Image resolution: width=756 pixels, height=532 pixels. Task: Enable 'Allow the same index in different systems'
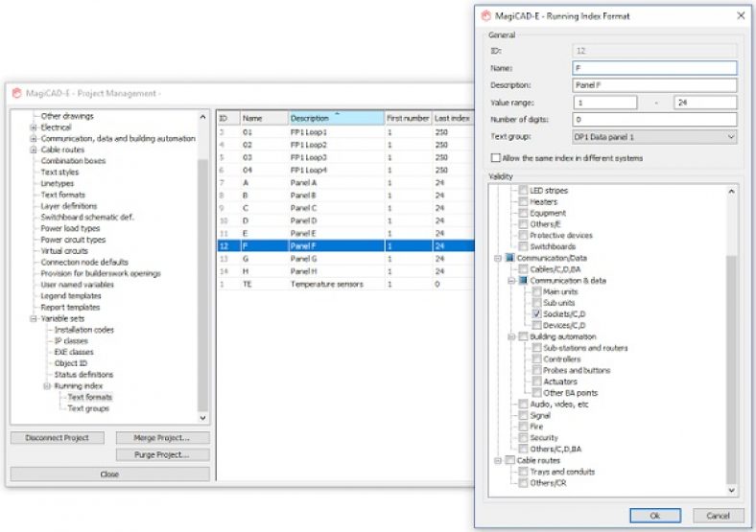coord(495,158)
